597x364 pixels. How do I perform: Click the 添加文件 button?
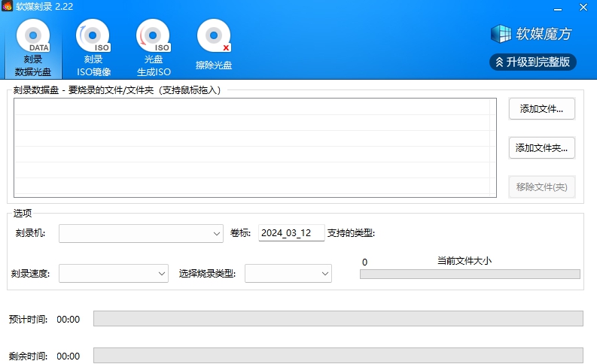pos(542,109)
